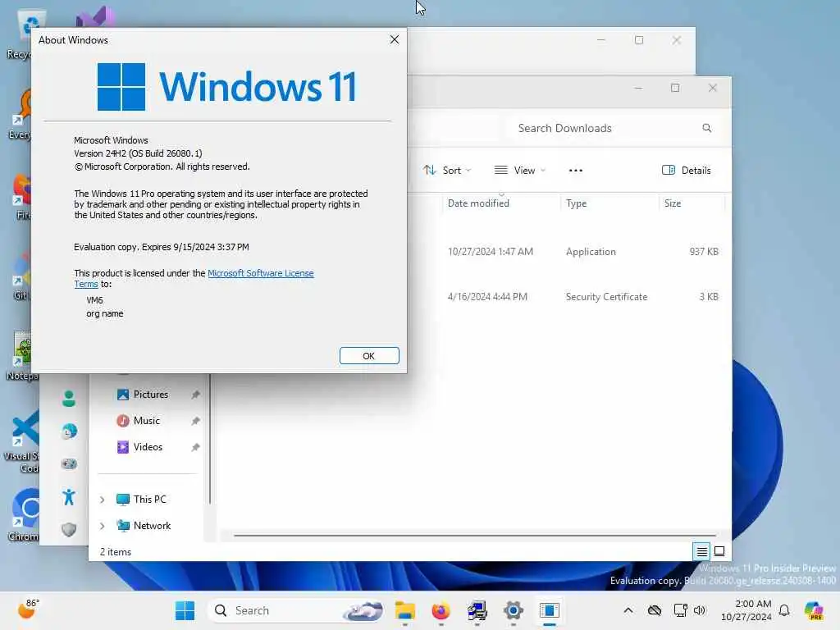The height and width of the screenshot is (630, 840).
Task: Click the pin icon next to Videos
Action: (x=195, y=447)
